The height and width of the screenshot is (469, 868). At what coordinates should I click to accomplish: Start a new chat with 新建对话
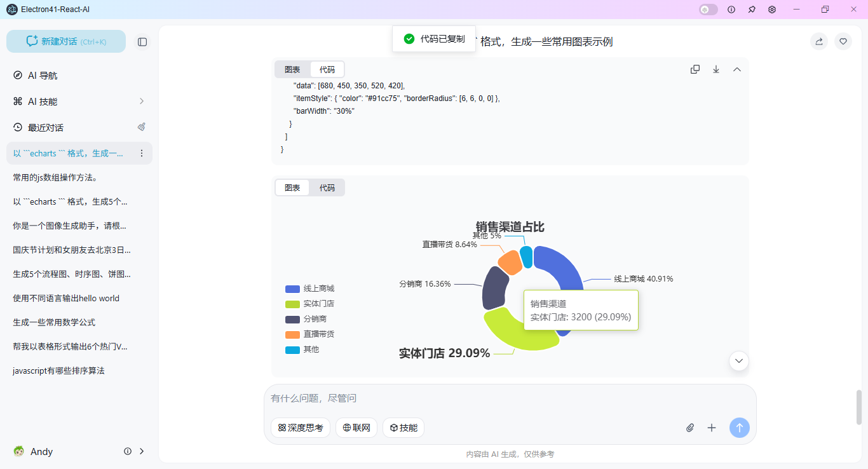pyautogui.click(x=66, y=41)
